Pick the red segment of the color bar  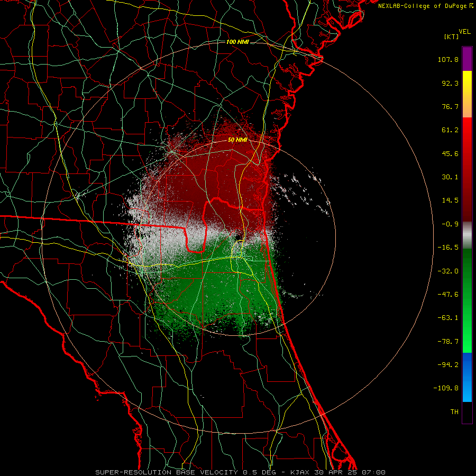point(467,169)
